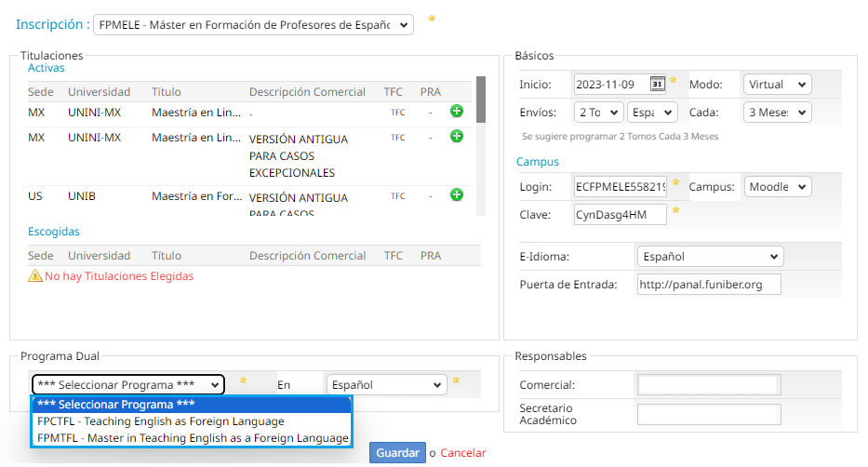Open the Envíos tomos quantity dropdown
This screenshot has height=467, width=868.
tap(598, 113)
